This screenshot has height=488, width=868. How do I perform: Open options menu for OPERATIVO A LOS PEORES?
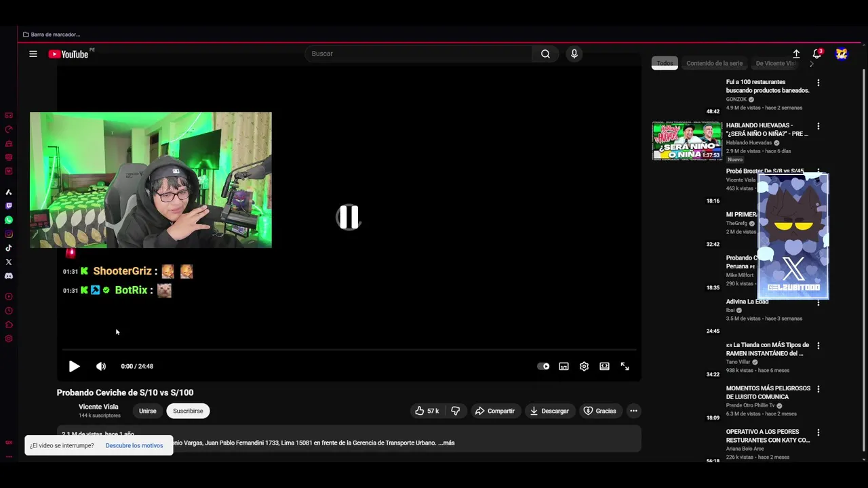click(818, 432)
